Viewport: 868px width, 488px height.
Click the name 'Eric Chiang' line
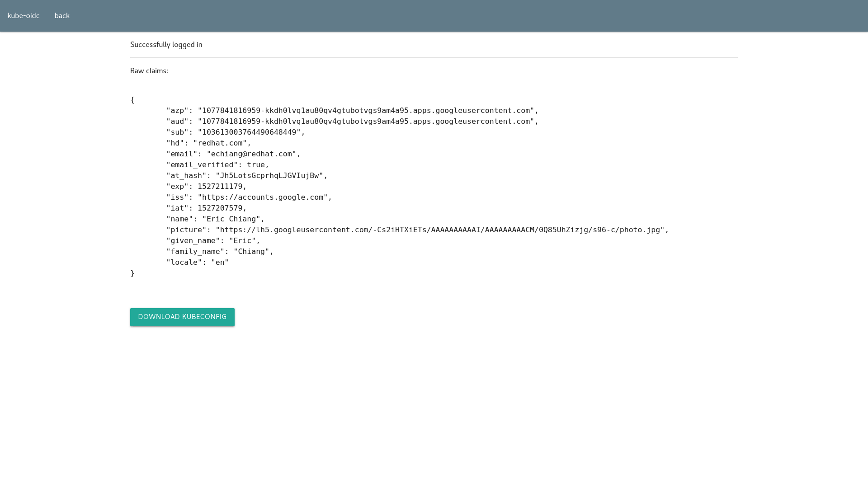[x=215, y=219]
